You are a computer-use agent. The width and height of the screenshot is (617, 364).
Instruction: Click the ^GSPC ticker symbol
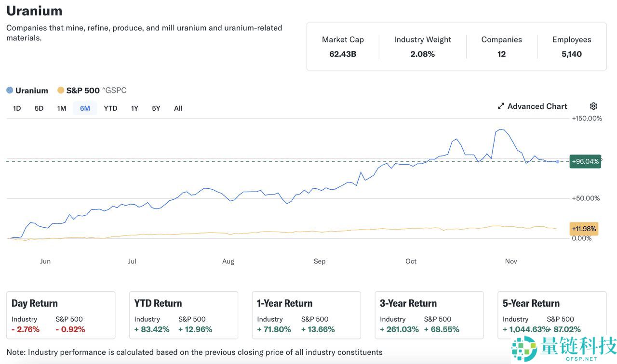point(114,90)
